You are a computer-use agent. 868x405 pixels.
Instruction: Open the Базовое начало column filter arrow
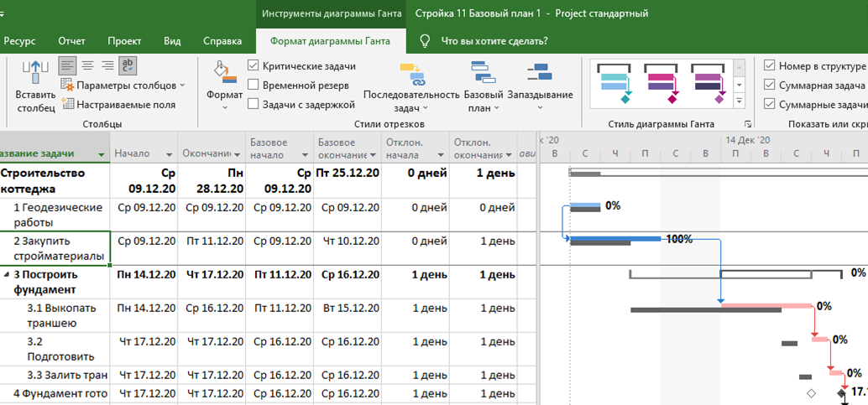click(306, 154)
